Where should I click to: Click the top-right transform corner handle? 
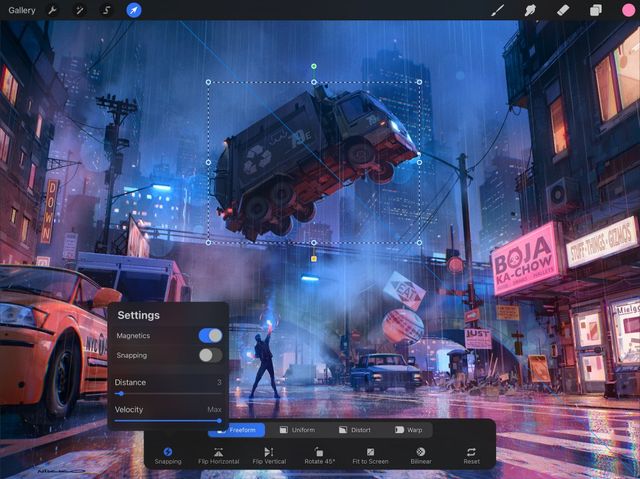pos(419,82)
